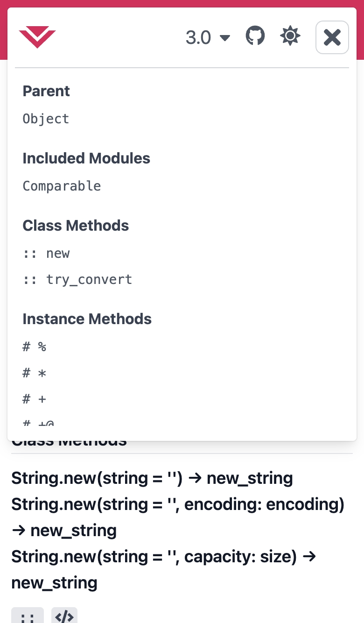Select the * instance method entry

point(35,373)
